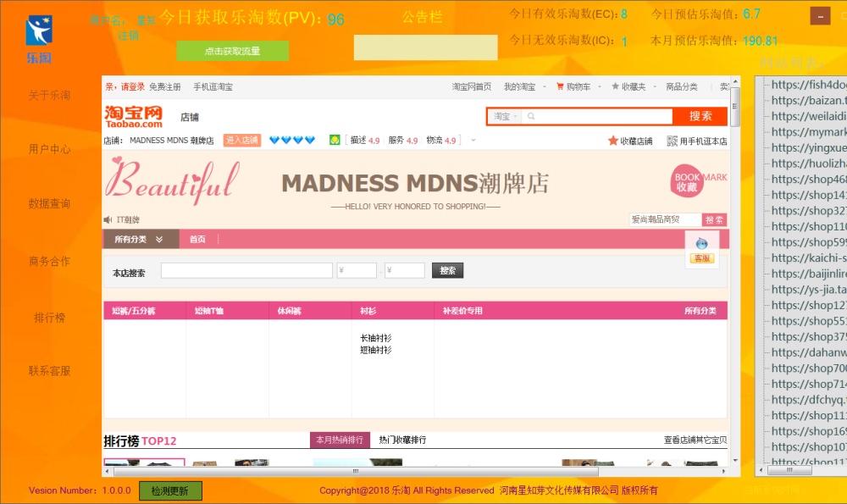Viewport: 847px width, 504px height.
Task: Click 所有分类 at right of category header
Action: click(x=700, y=311)
